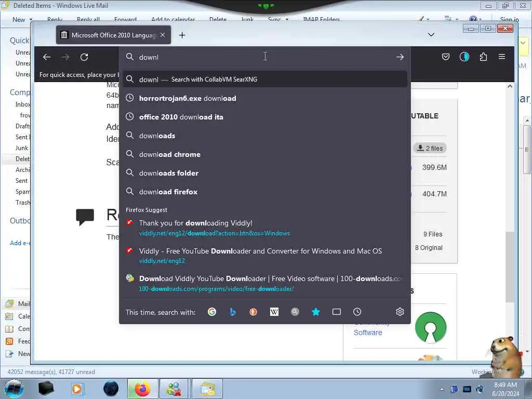Open a new tab with the plus button
Screen dimensions: 532x399
(182, 35)
